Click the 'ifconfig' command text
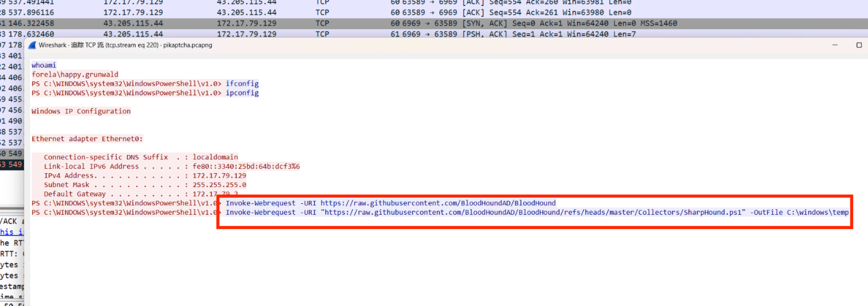868x306 pixels. pyautogui.click(x=242, y=83)
